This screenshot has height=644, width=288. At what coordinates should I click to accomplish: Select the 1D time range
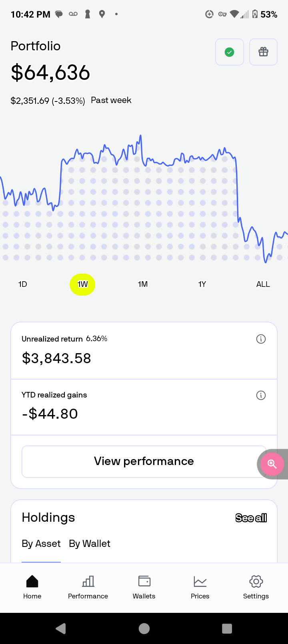[23, 284]
